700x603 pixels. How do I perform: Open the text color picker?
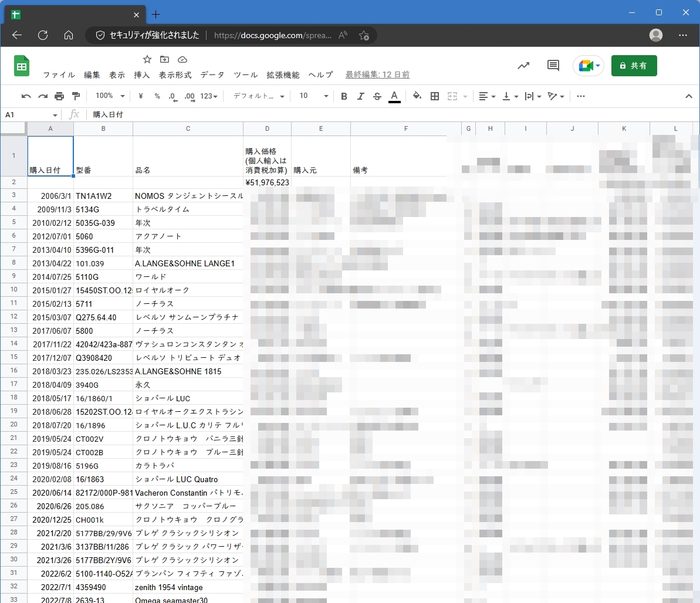[394, 96]
